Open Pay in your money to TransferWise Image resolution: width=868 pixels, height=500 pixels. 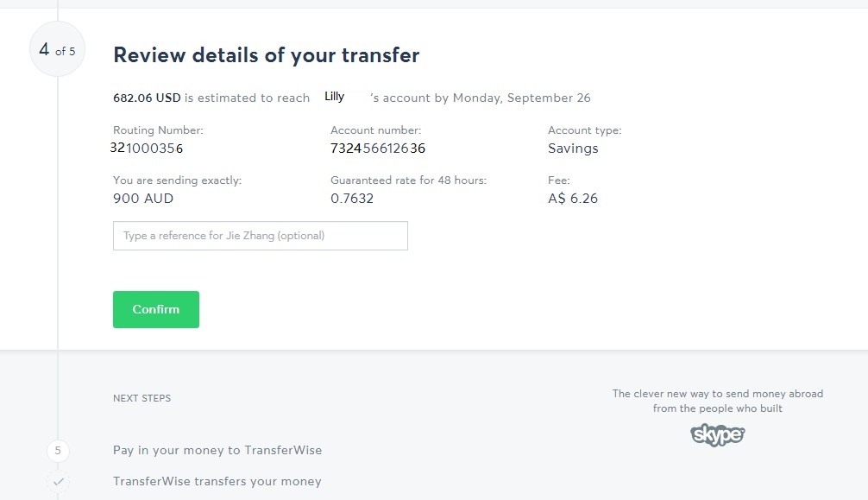pyautogui.click(x=217, y=450)
